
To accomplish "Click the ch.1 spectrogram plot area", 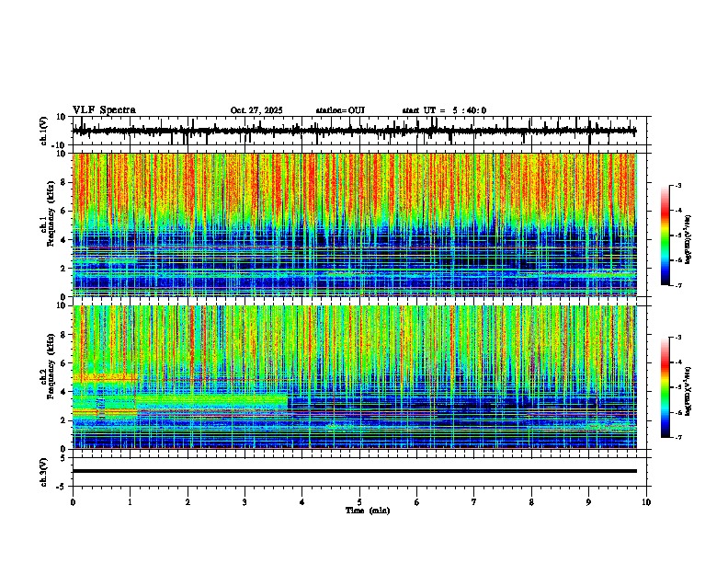I will [354, 224].
